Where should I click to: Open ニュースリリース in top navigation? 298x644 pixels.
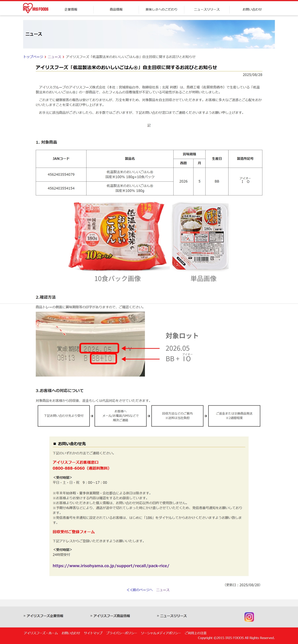click(207, 10)
